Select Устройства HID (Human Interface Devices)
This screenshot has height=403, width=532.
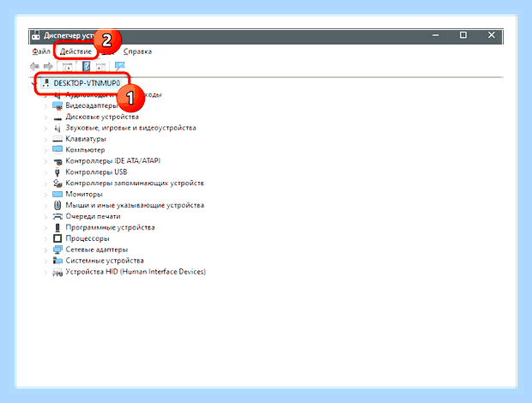136,272
